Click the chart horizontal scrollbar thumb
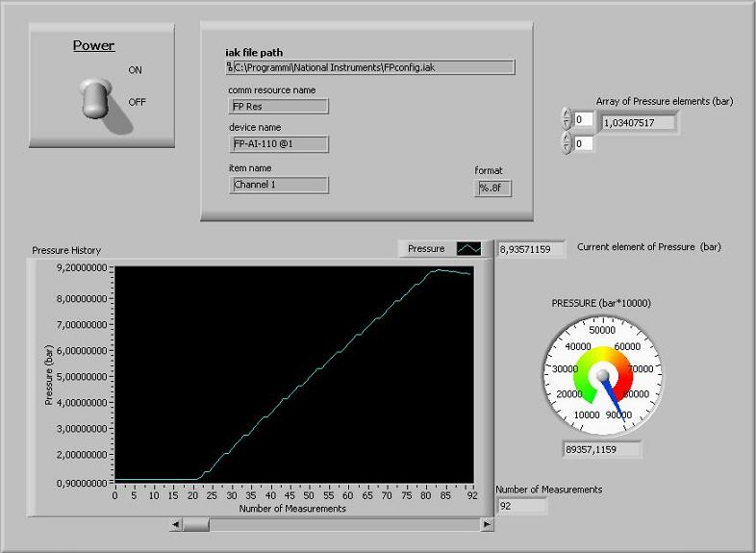Screen dimensions: 756x553 click(x=196, y=524)
